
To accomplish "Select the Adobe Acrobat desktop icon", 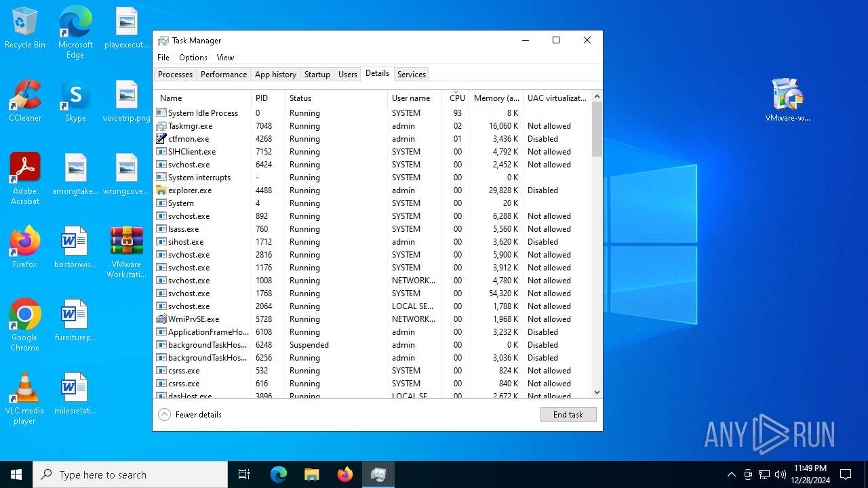I will click(x=25, y=179).
